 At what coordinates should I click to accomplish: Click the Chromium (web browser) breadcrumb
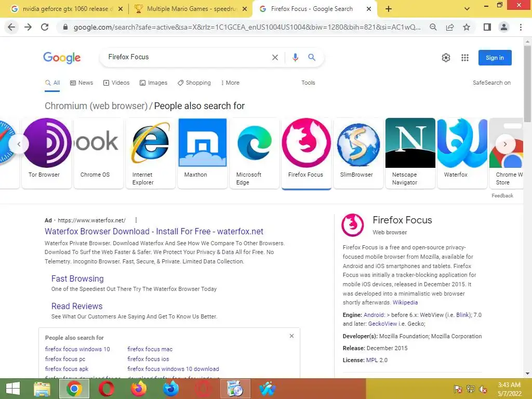pos(96,106)
